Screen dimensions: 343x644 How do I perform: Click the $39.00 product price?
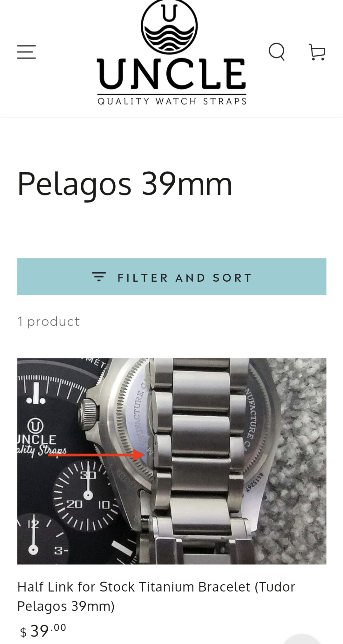(x=43, y=631)
